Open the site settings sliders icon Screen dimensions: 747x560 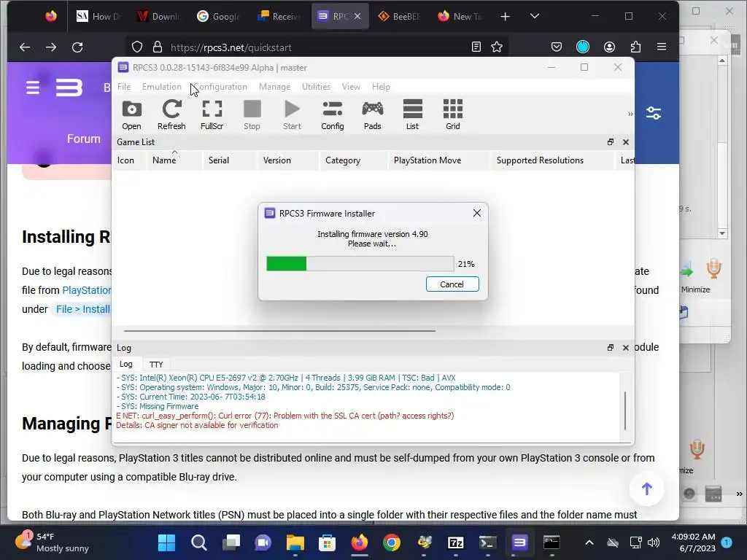point(653,113)
